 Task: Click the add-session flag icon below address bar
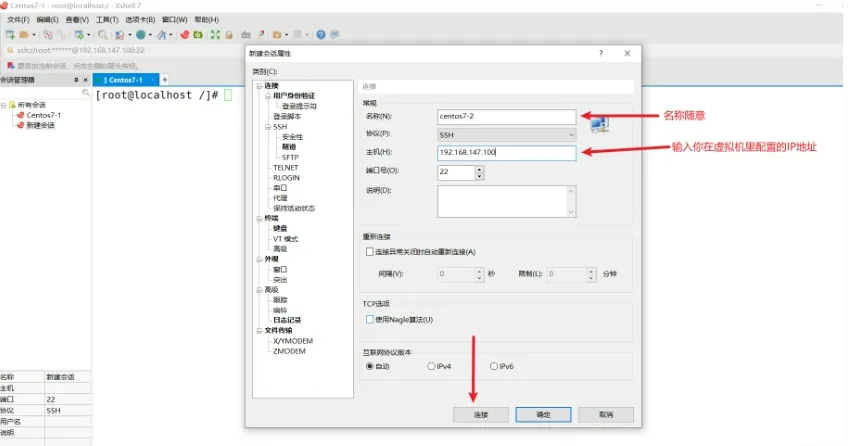click(x=10, y=65)
